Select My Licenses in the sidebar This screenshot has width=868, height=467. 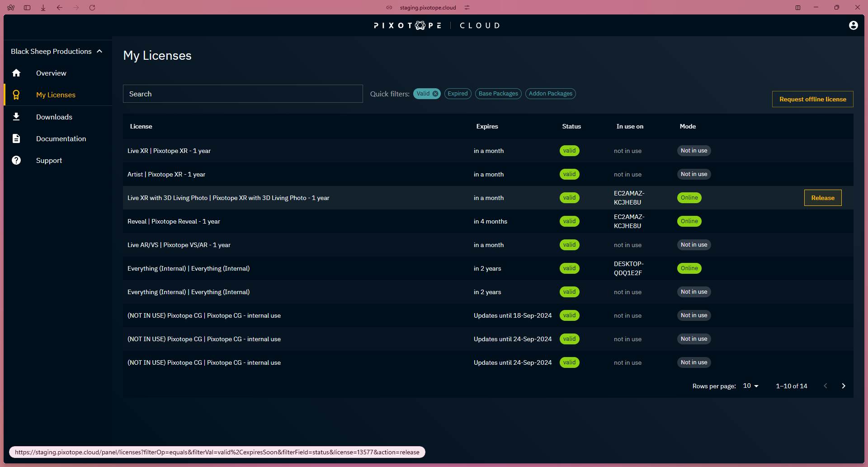pyautogui.click(x=55, y=95)
